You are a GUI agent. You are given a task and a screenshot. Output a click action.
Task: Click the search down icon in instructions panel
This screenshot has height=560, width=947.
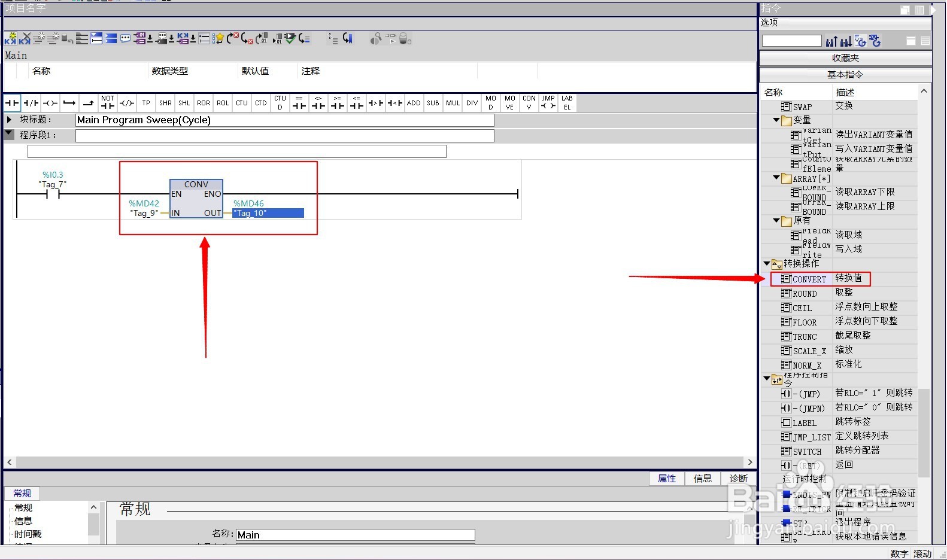click(x=846, y=41)
